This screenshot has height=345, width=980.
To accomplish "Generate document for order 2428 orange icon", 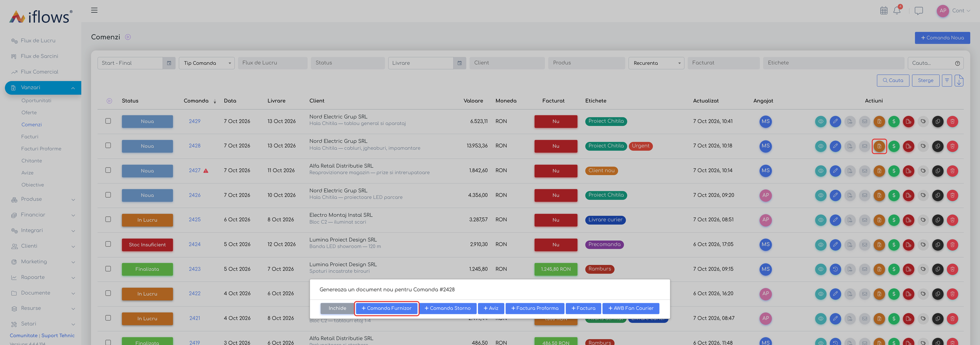I will point(879,146).
